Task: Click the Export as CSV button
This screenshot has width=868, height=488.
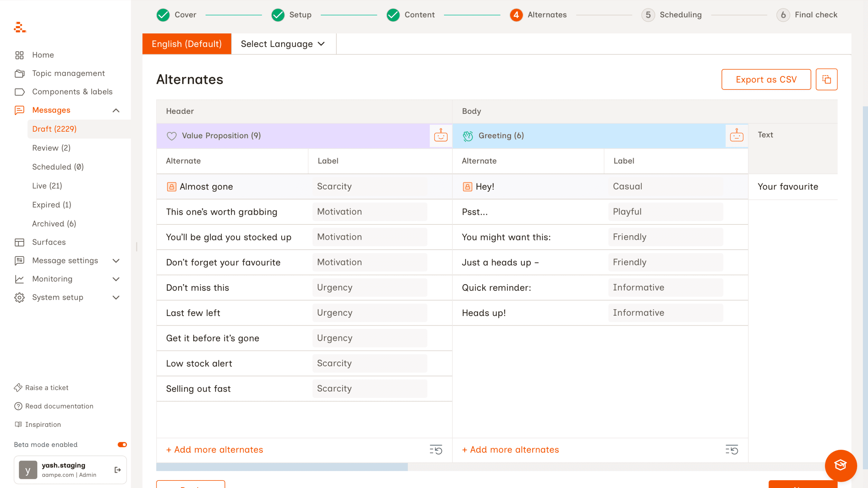Action: coord(766,80)
